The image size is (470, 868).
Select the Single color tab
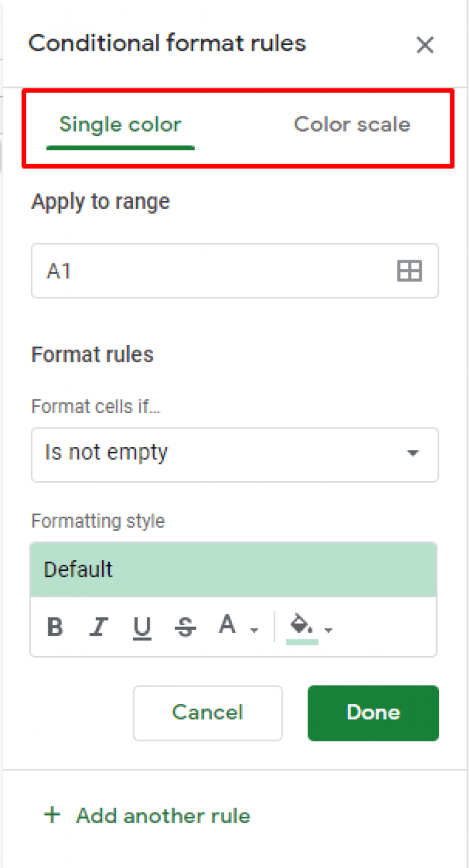coord(120,124)
